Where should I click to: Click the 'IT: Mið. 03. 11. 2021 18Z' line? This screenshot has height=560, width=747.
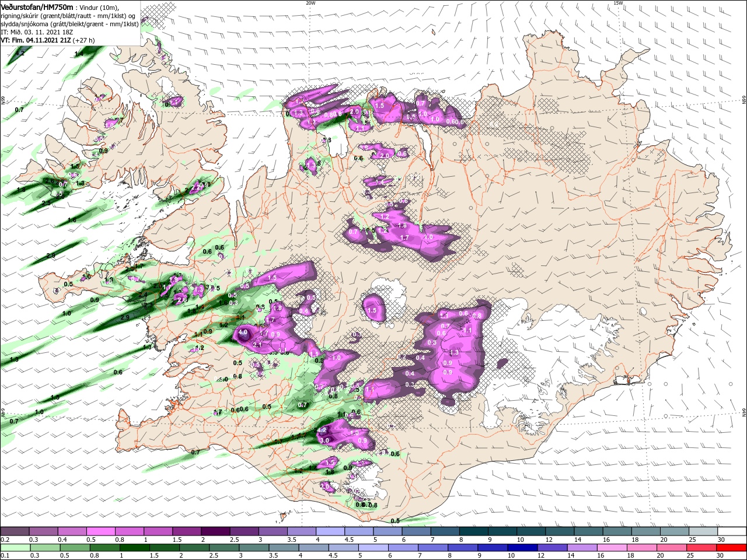pyautogui.click(x=36, y=32)
